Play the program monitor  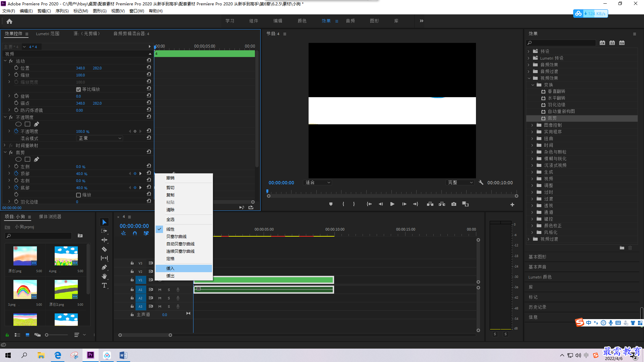(392, 204)
